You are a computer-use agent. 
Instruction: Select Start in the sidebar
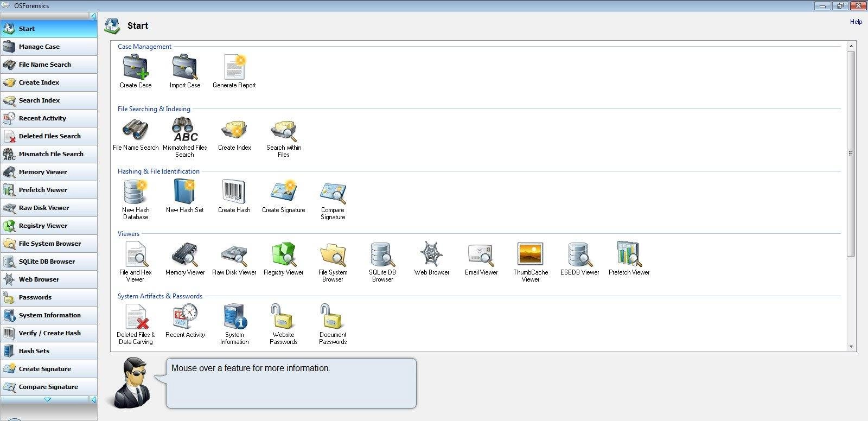[49, 29]
